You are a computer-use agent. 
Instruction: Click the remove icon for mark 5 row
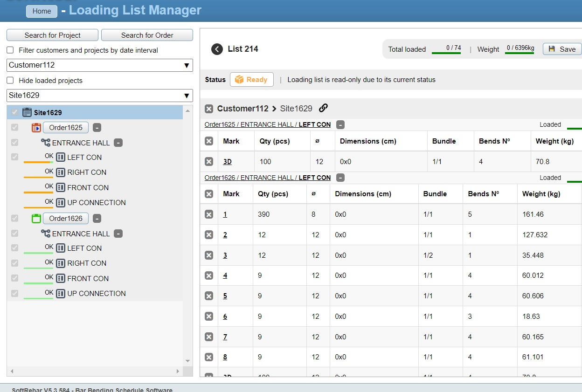click(209, 296)
